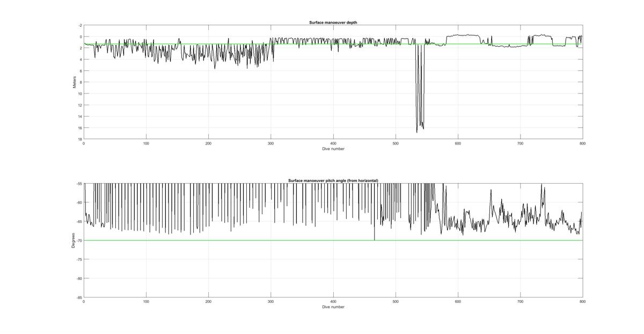The height and width of the screenshot is (334, 644).
Task: Click dive number "700" tick under the depth plot
Action: coord(520,143)
